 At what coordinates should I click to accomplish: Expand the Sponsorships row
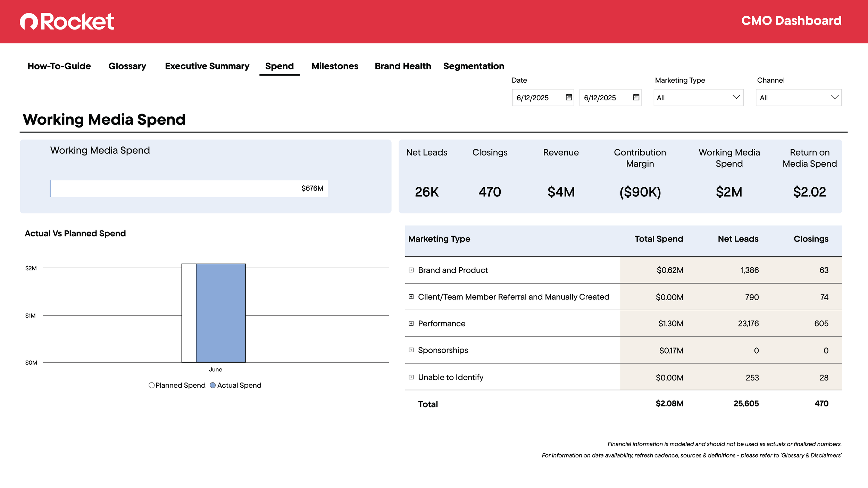[411, 350]
